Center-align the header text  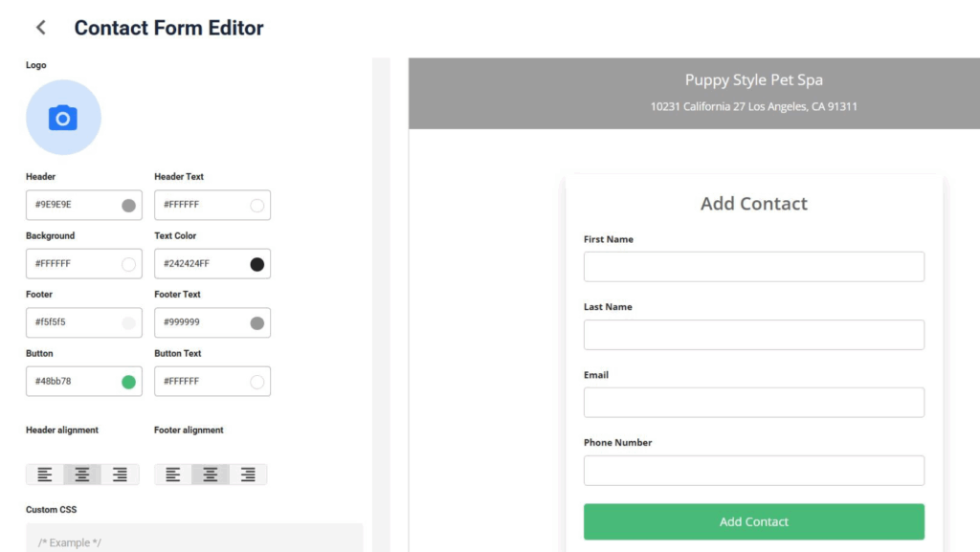pos(82,475)
